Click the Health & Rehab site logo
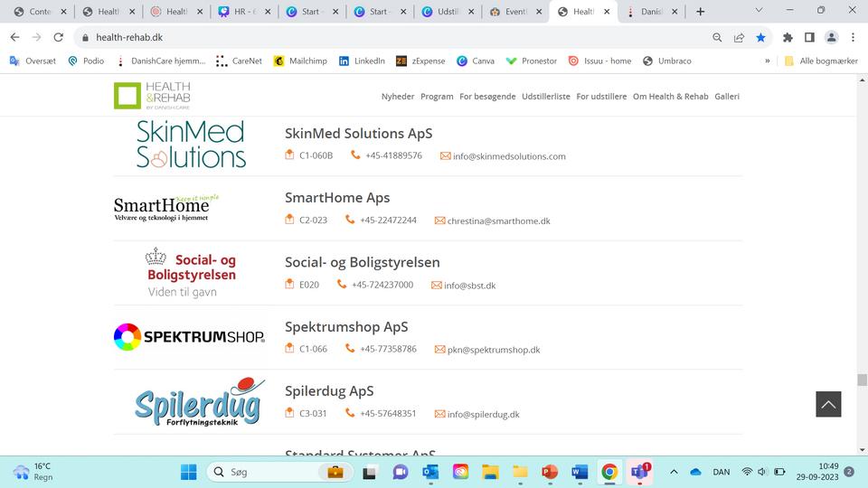The width and height of the screenshot is (868, 488). pos(152,96)
